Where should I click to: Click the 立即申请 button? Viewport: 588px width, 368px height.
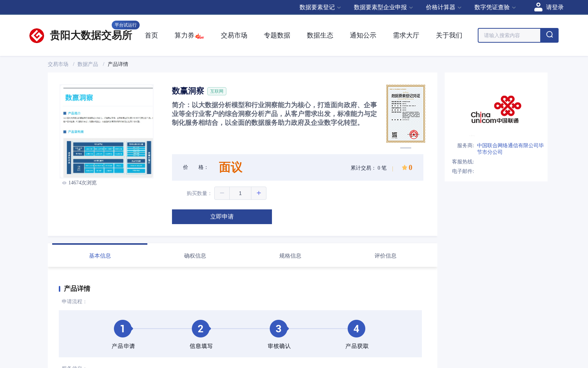(x=222, y=217)
